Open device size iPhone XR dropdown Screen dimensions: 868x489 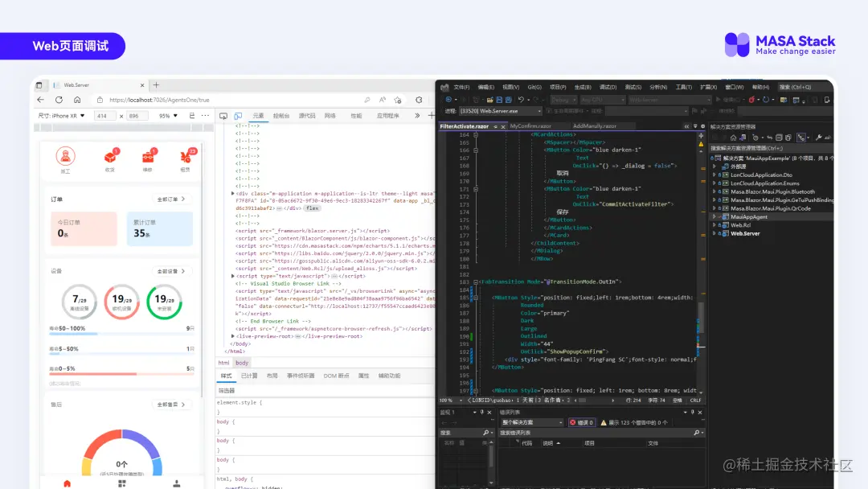[x=61, y=116]
